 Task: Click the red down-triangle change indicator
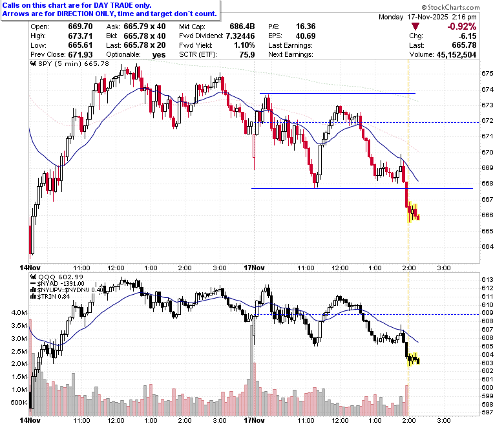point(415,27)
